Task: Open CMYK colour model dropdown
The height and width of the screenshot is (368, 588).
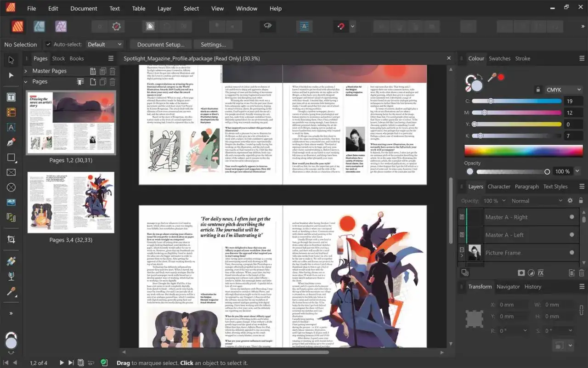Action: 563,90
